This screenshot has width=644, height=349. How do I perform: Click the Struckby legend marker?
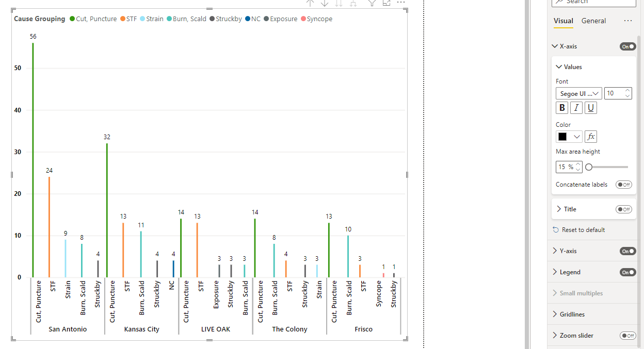click(212, 19)
